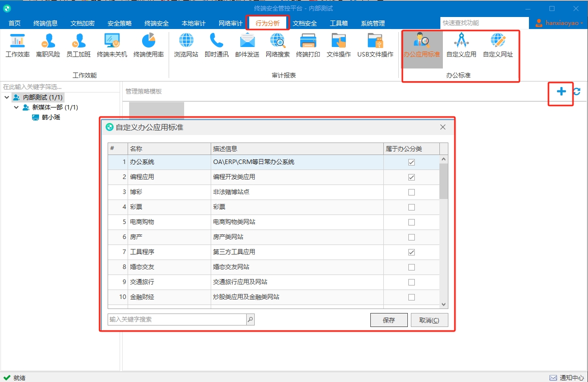
Task: Open the 自定义应用 compass icon
Action: point(461,45)
